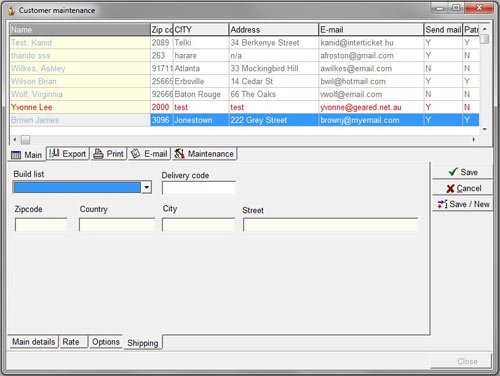This screenshot has height=376, width=500.
Task: Select the Wilkes, Ashley row
Action: click(x=245, y=68)
